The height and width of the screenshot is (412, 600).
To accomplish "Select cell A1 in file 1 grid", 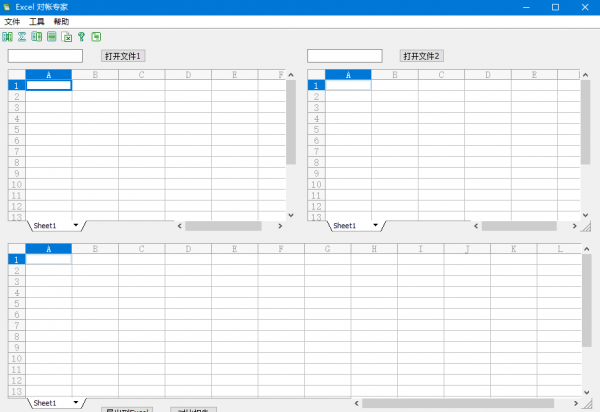I will point(49,85).
